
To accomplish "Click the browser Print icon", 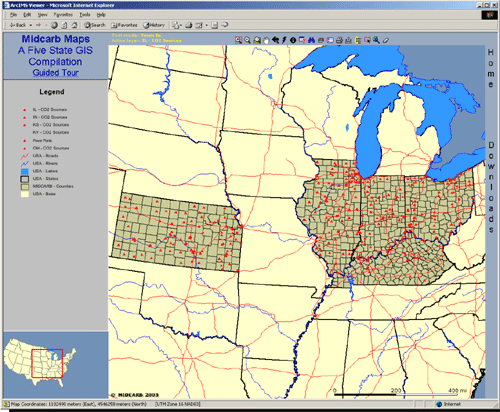I will 189,25.
